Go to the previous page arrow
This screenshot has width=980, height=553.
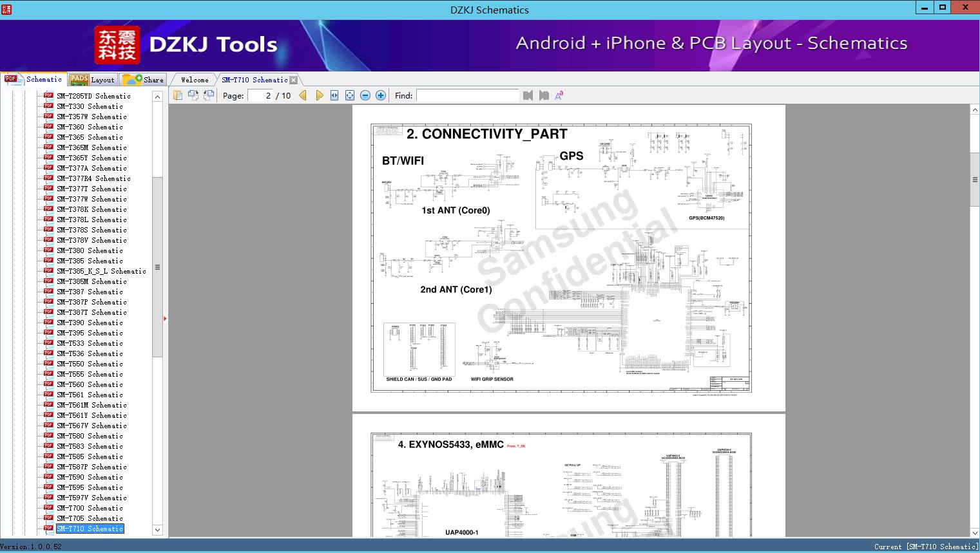pos(303,95)
